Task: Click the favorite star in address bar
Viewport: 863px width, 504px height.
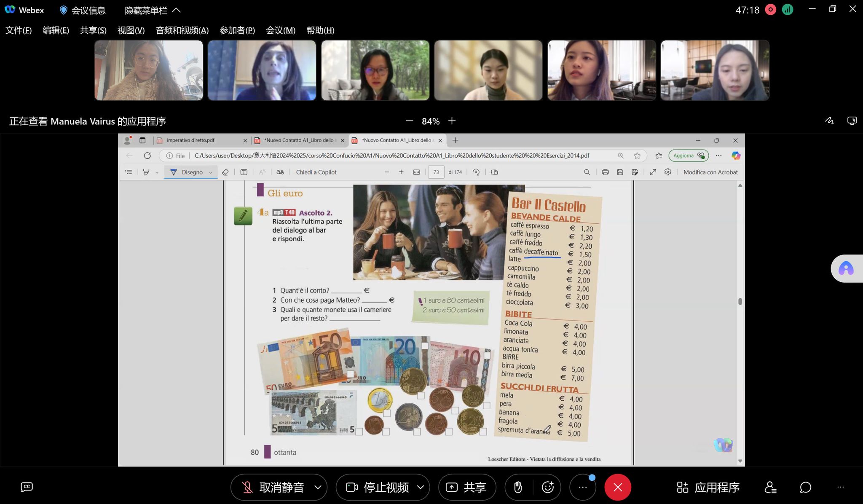Action: [637, 155]
